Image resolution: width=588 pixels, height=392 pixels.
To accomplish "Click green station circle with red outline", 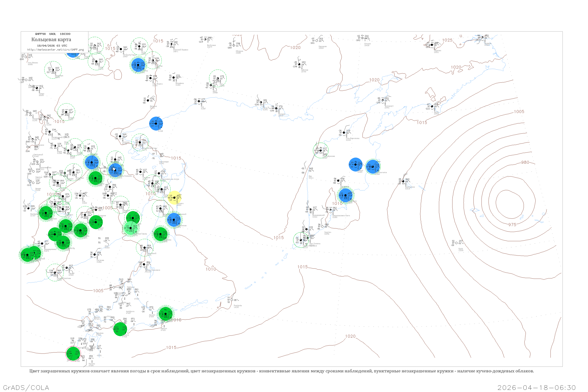I will [73, 354].
